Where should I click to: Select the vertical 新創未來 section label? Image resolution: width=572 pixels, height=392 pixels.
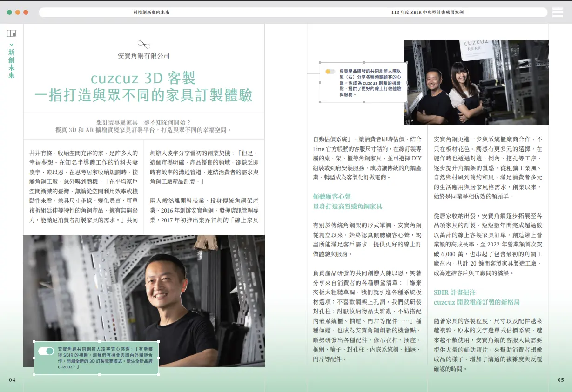(x=12, y=64)
